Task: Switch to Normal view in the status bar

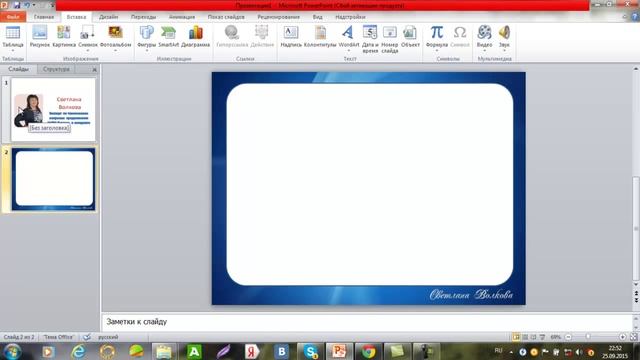Action: pyautogui.click(x=516, y=337)
